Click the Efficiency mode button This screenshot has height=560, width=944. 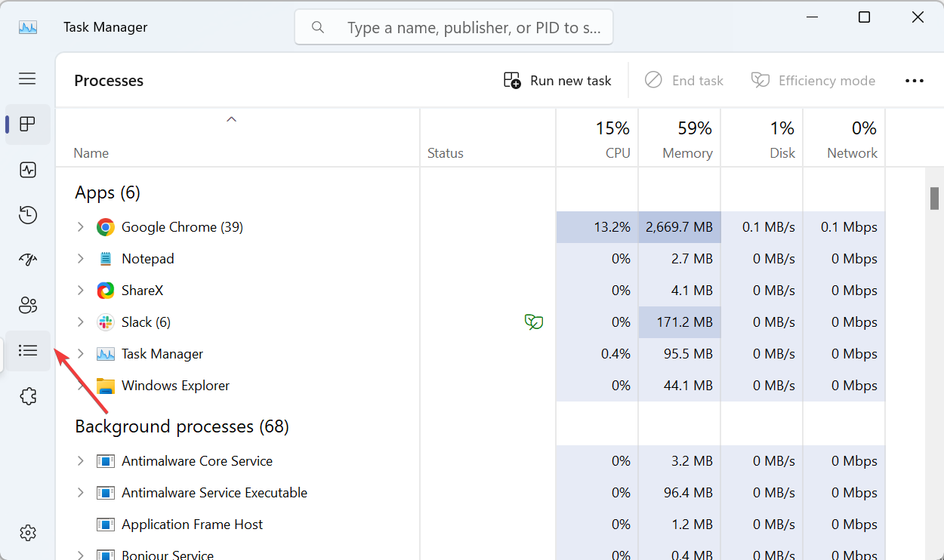coord(813,81)
